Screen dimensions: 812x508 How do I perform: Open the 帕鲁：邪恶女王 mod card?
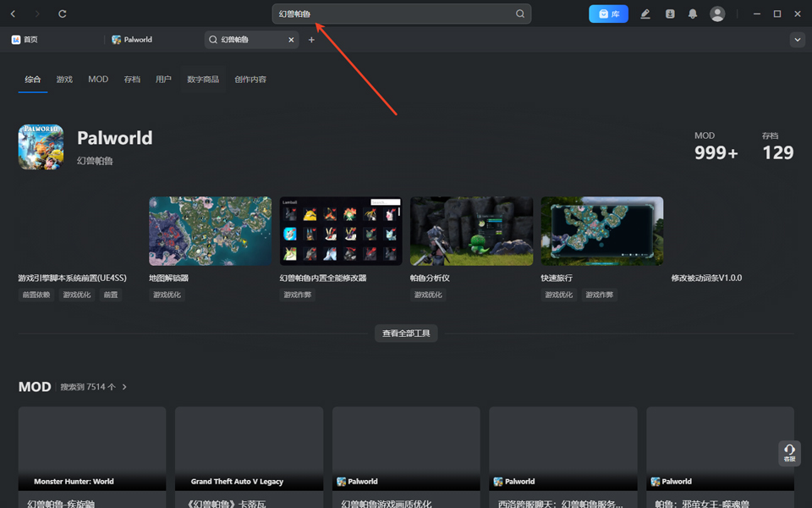[720, 457]
